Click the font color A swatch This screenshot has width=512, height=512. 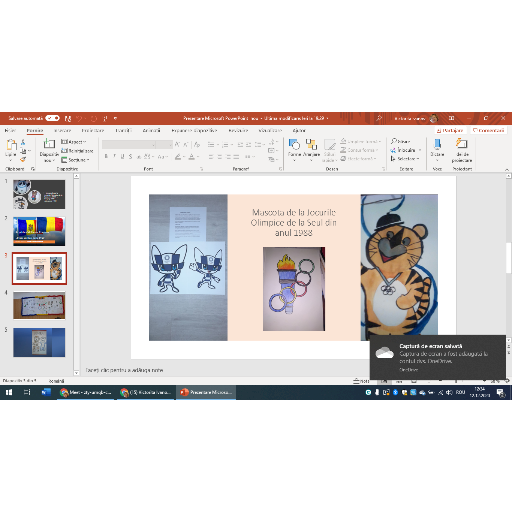tap(192, 156)
